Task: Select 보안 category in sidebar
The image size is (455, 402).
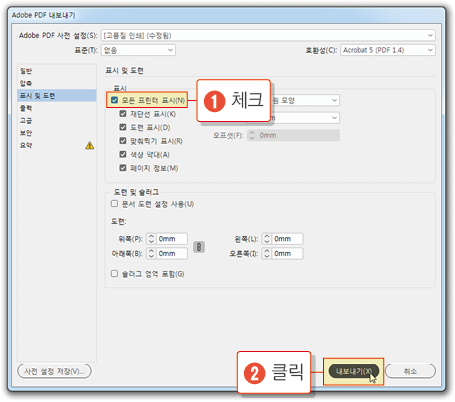Action: tap(57, 133)
